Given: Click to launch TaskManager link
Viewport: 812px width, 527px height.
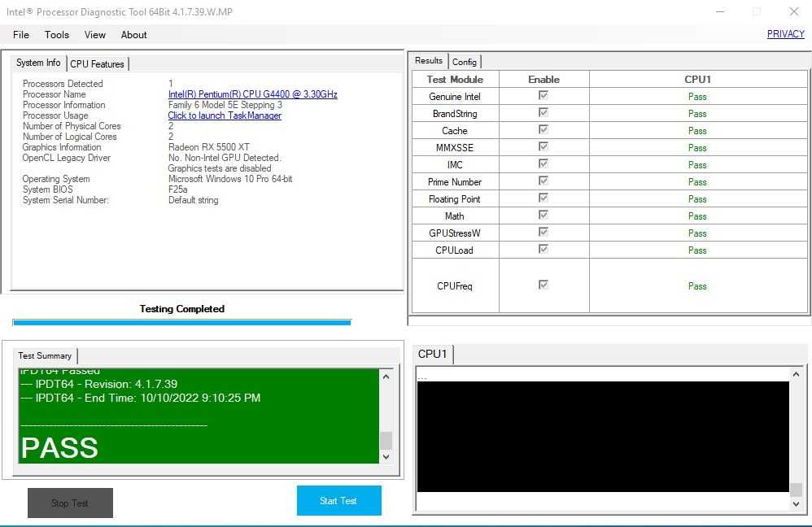Looking at the screenshot, I should (225, 115).
